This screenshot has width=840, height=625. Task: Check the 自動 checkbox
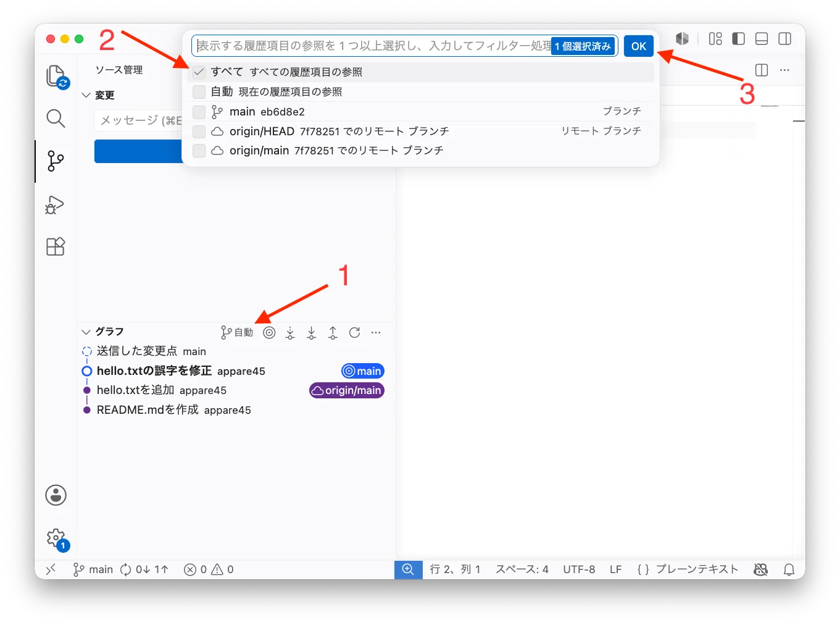pyautogui.click(x=199, y=92)
